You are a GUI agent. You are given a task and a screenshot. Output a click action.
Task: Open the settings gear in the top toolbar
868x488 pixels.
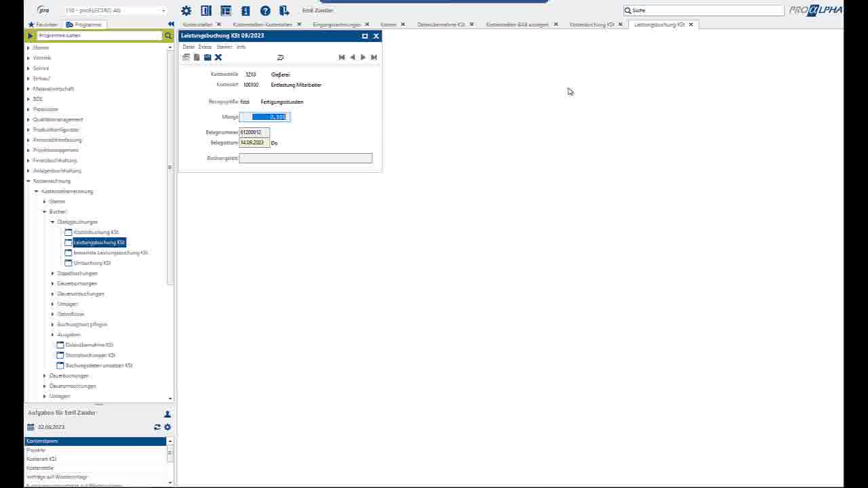pos(186,11)
